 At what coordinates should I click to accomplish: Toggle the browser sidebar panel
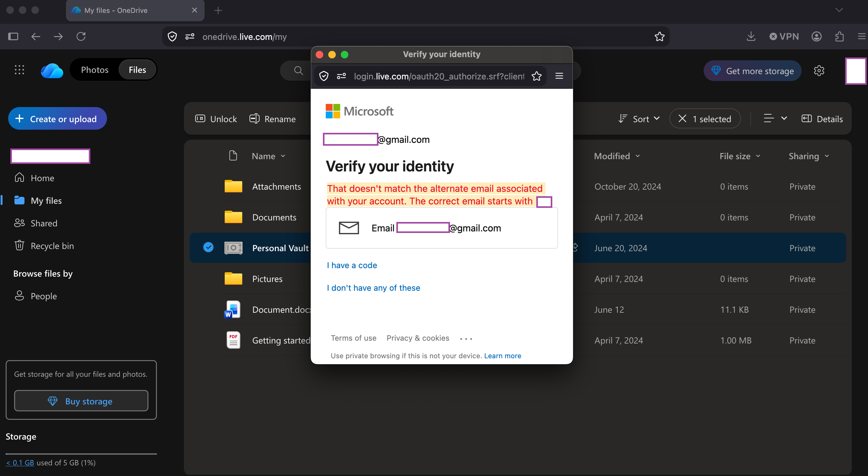point(13,36)
